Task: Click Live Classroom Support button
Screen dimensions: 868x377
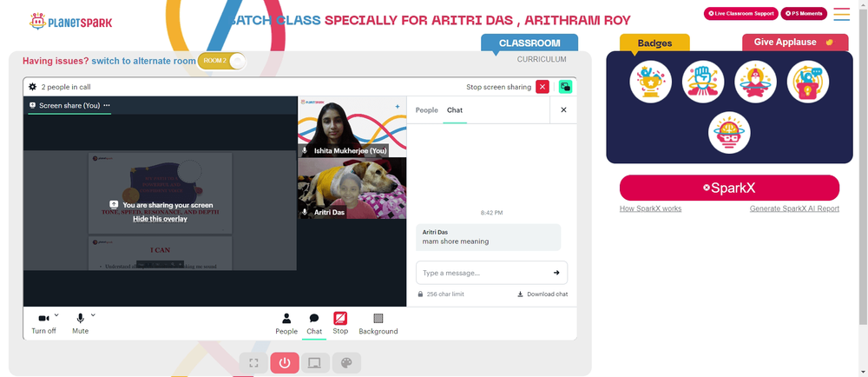Action: (x=740, y=13)
